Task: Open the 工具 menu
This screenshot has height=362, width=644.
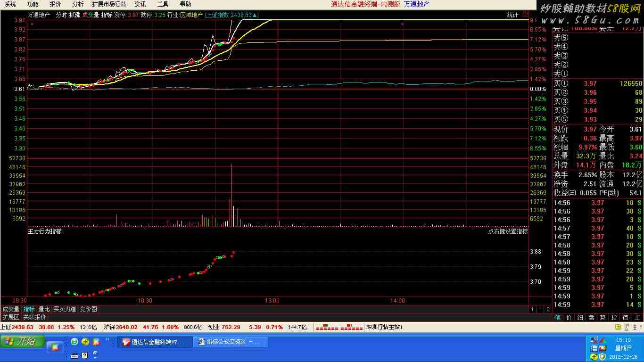Action: 163,4
